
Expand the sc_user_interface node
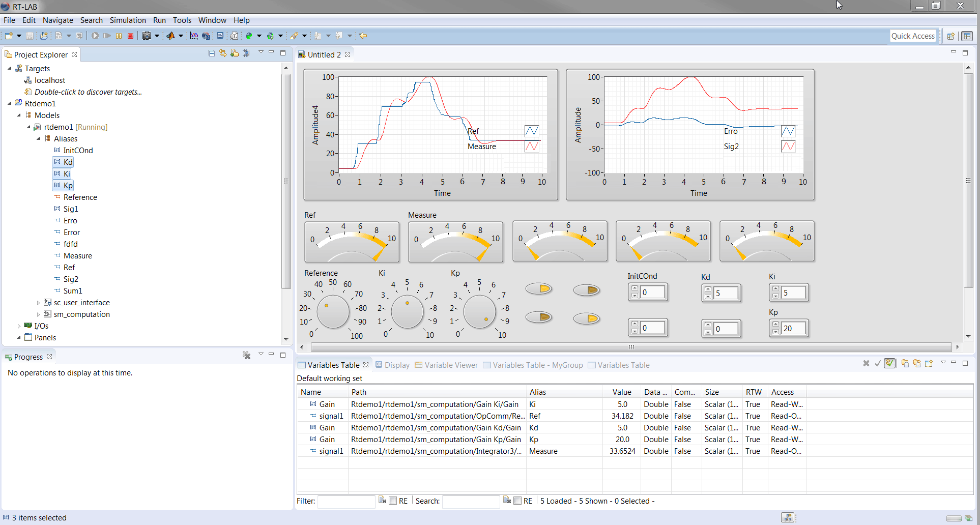pos(38,303)
